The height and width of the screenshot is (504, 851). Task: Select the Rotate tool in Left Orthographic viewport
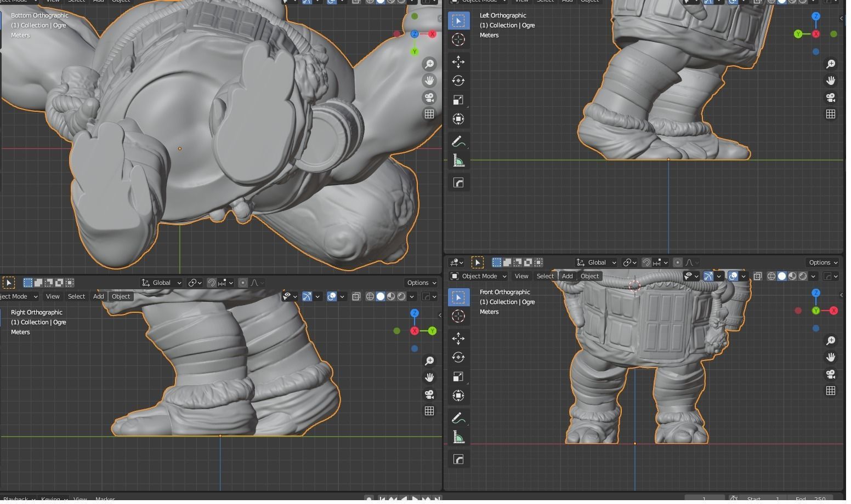458,81
